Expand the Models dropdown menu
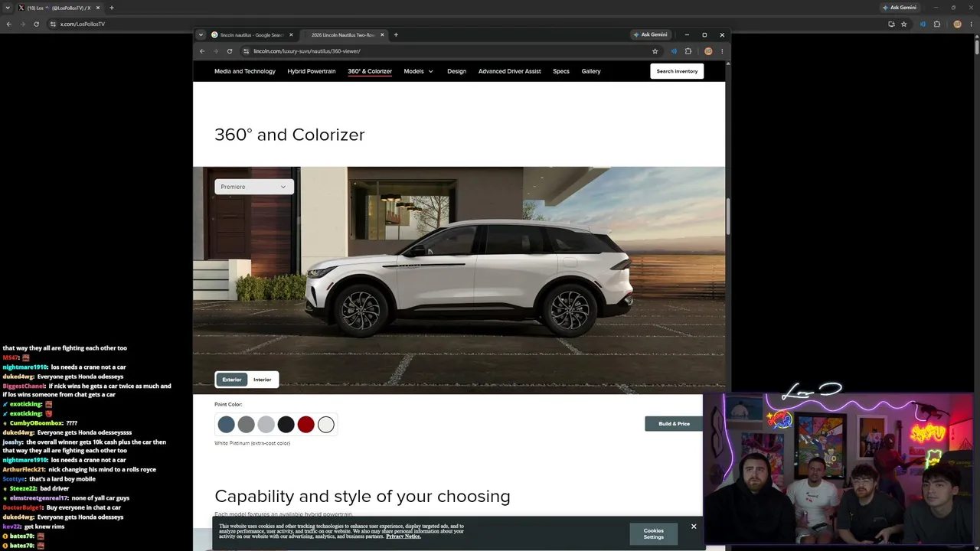This screenshot has width=980, height=551. [x=418, y=71]
